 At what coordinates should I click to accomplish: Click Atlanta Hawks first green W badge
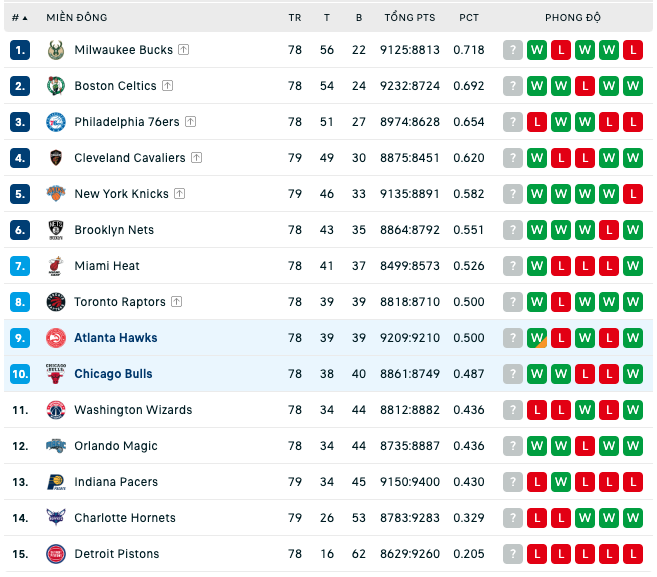(537, 338)
